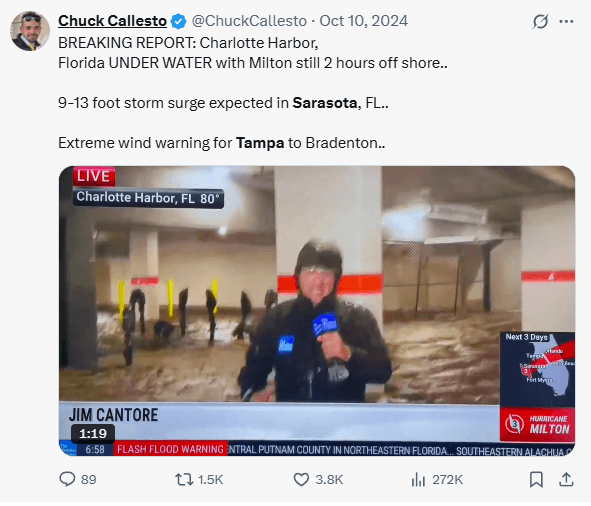591x506 pixels.
Task: Open the view analytics bar icon
Action: pos(418,480)
